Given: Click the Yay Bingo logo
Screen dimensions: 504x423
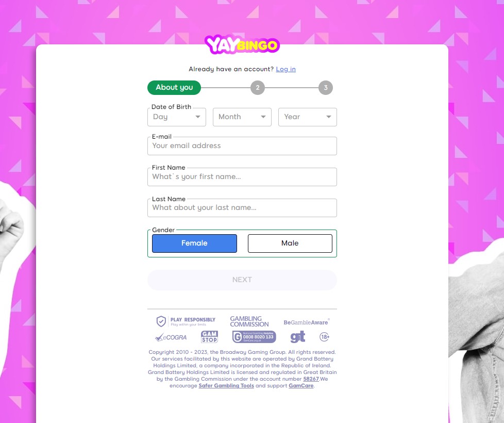Looking at the screenshot, I should coord(242,44).
